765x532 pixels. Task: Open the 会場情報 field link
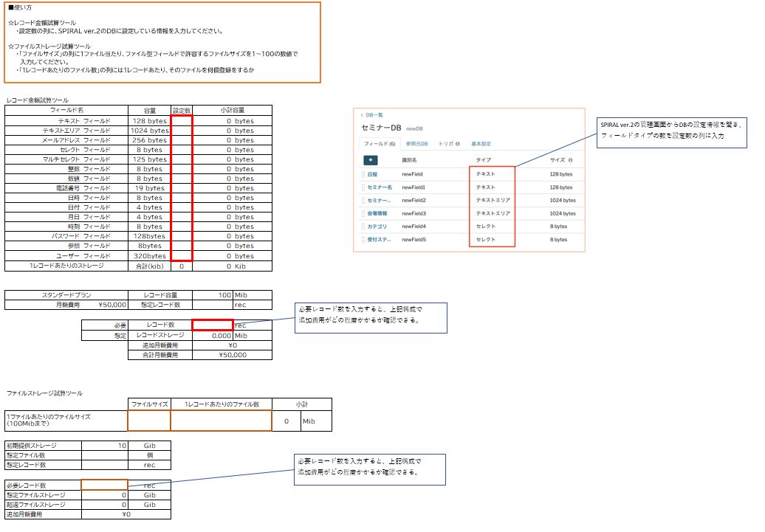click(x=377, y=213)
